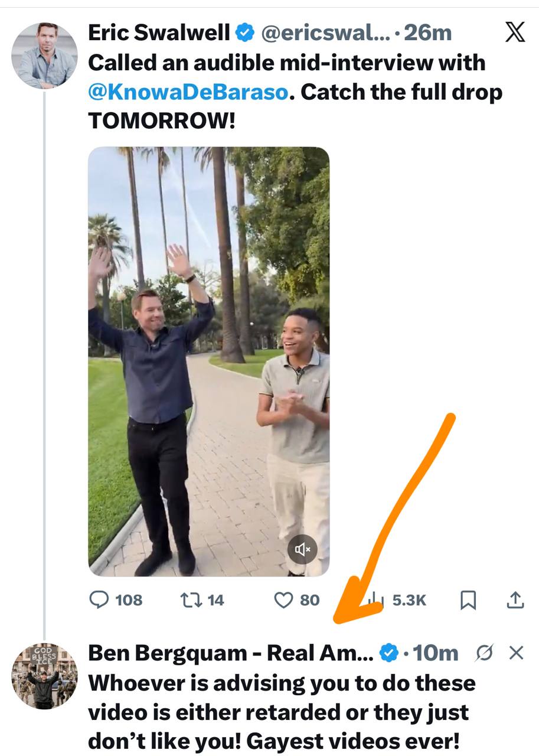Image resolution: width=539 pixels, height=756 pixels.
Task: Open the Ben Bergquam - Real Am... display name
Action: pyautogui.click(x=230, y=653)
